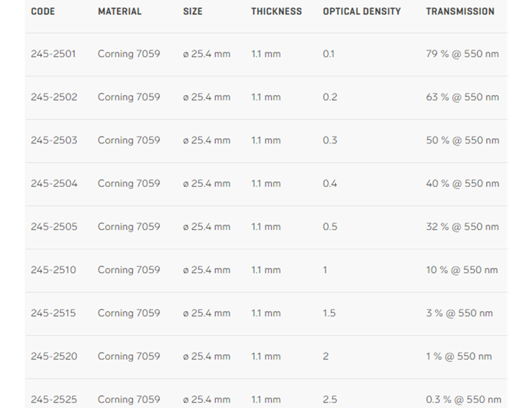Image resolution: width=532 pixels, height=408 pixels.
Task: Click the CODE column header
Action: 43,11
